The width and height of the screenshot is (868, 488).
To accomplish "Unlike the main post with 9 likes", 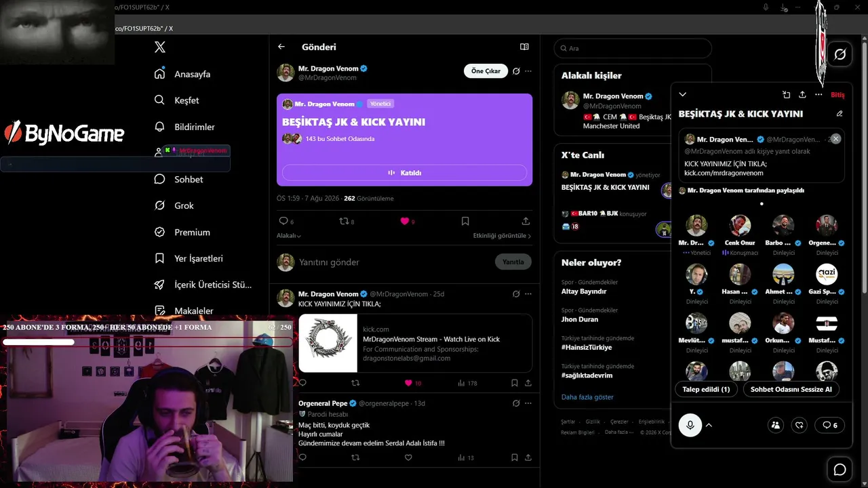I will (x=404, y=221).
